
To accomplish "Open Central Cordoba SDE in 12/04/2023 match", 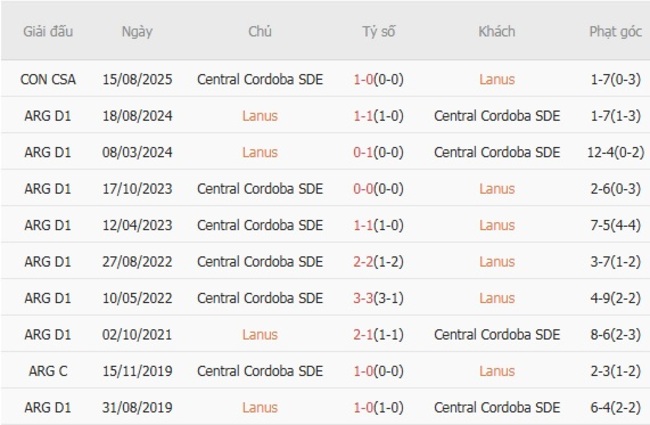I will point(260,225).
